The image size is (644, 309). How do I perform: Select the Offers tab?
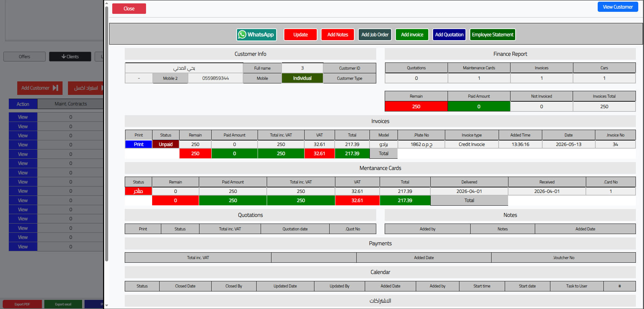tap(24, 56)
